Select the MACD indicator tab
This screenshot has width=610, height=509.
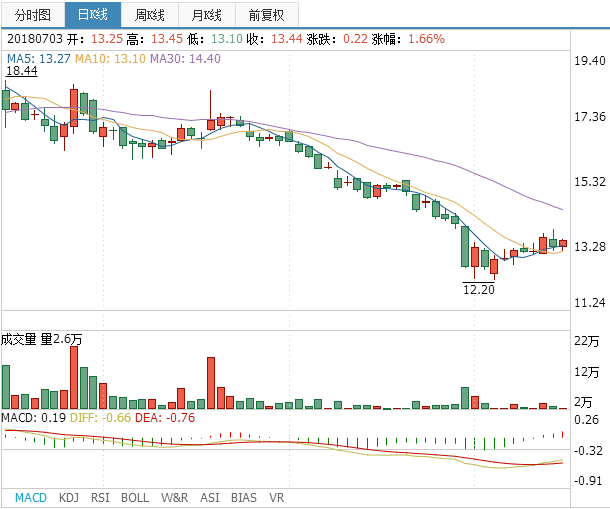pyautogui.click(x=30, y=497)
